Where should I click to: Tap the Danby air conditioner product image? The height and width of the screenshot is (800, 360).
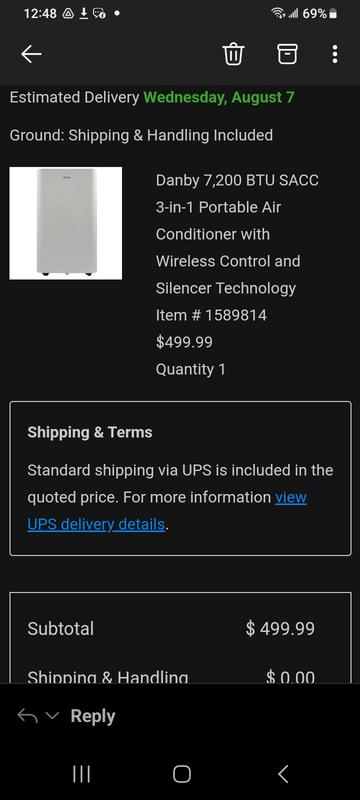coord(66,223)
